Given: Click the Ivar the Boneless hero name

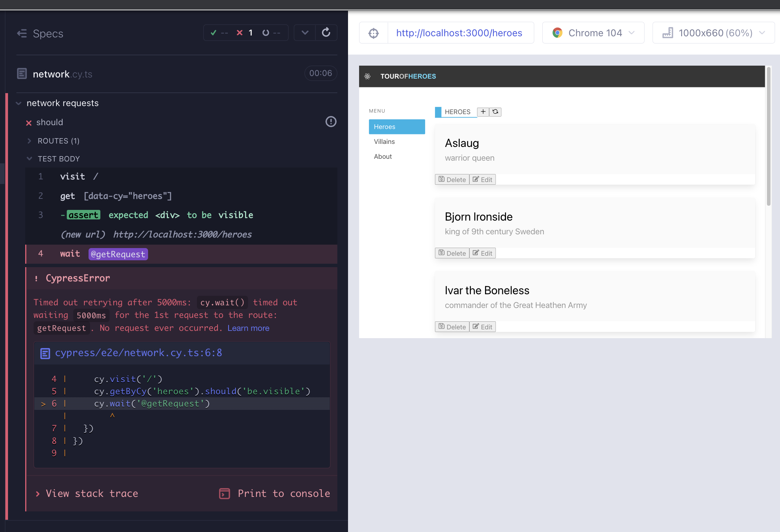Looking at the screenshot, I should [487, 290].
